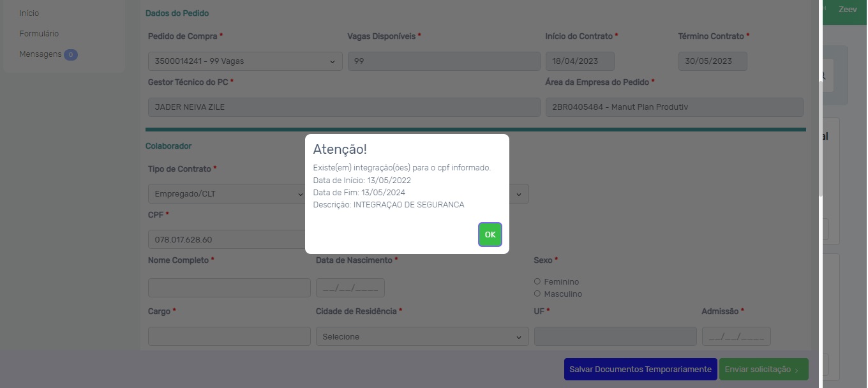
Task: Open Mensagens in the sidebar
Action: point(40,54)
